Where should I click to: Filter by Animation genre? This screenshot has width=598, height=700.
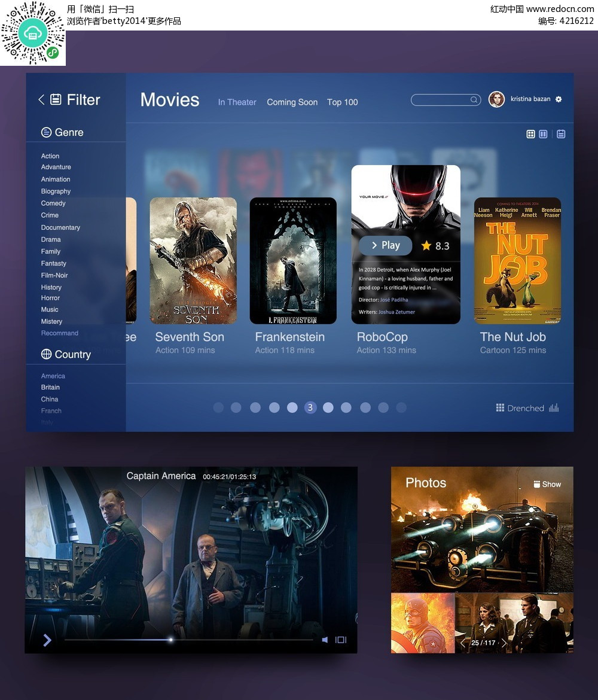[x=56, y=179]
